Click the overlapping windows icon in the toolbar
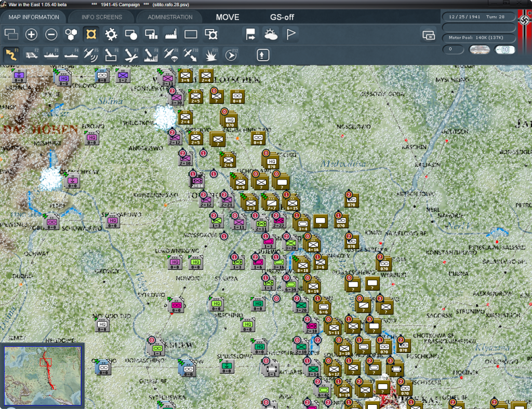 click(x=11, y=34)
